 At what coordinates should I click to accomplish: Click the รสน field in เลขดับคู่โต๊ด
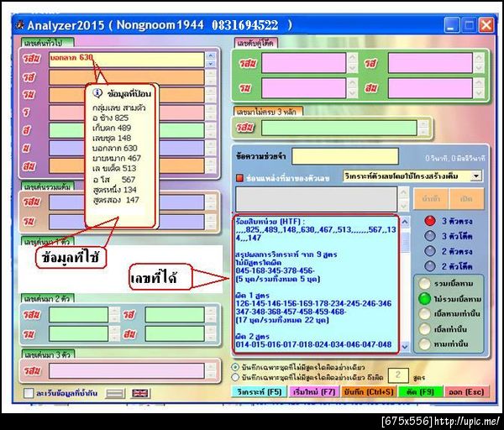coord(304,63)
